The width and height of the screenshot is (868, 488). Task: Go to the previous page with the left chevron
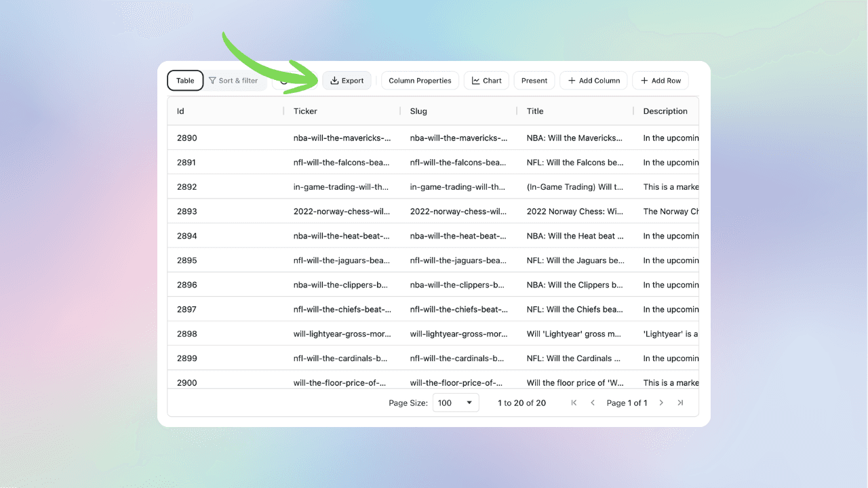click(x=593, y=402)
